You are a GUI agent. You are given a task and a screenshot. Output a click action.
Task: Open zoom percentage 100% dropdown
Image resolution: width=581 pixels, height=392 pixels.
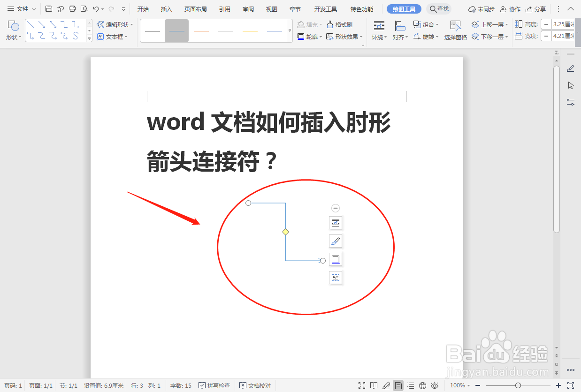point(460,385)
